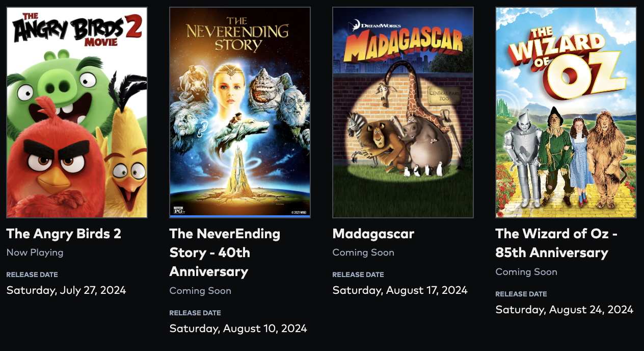Click Coming Soon label under Madagascar
This screenshot has height=351, width=644.
[x=363, y=253]
